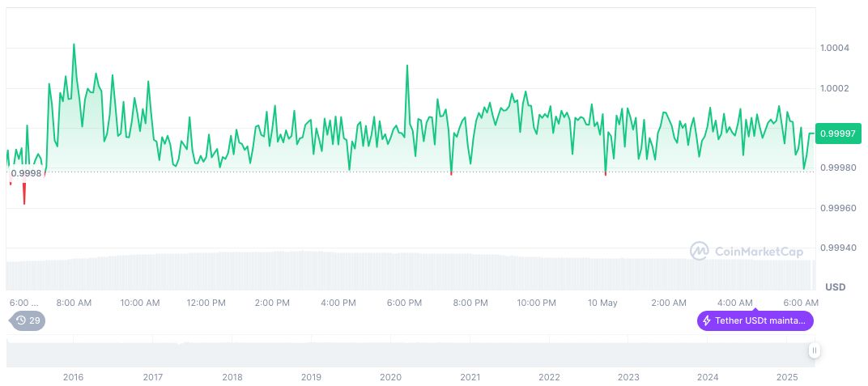The width and height of the screenshot is (868, 386).
Task: Click the 1.0004 price axis label
Action: pos(834,49)
